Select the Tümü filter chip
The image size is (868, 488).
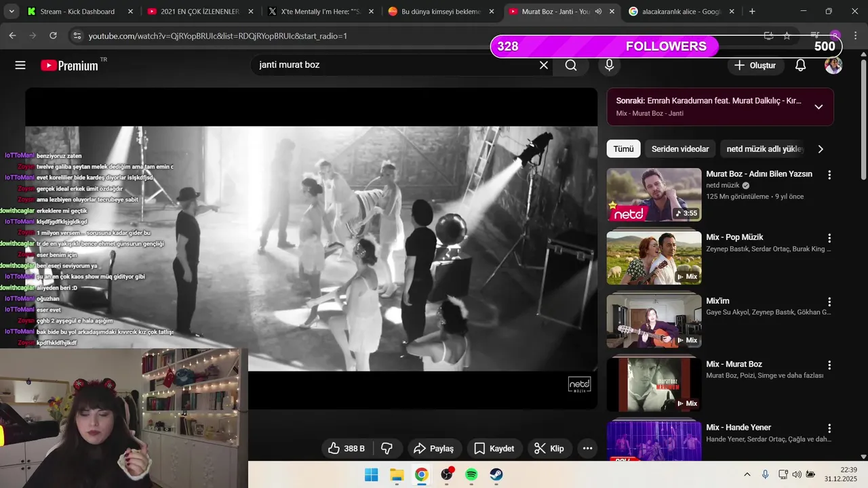[623, 149]
